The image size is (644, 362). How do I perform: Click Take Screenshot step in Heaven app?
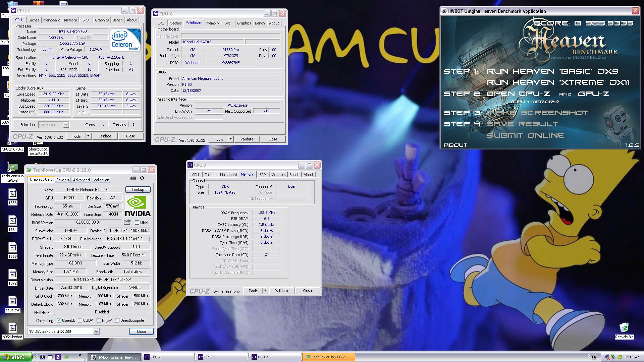(x=537, y=113)
